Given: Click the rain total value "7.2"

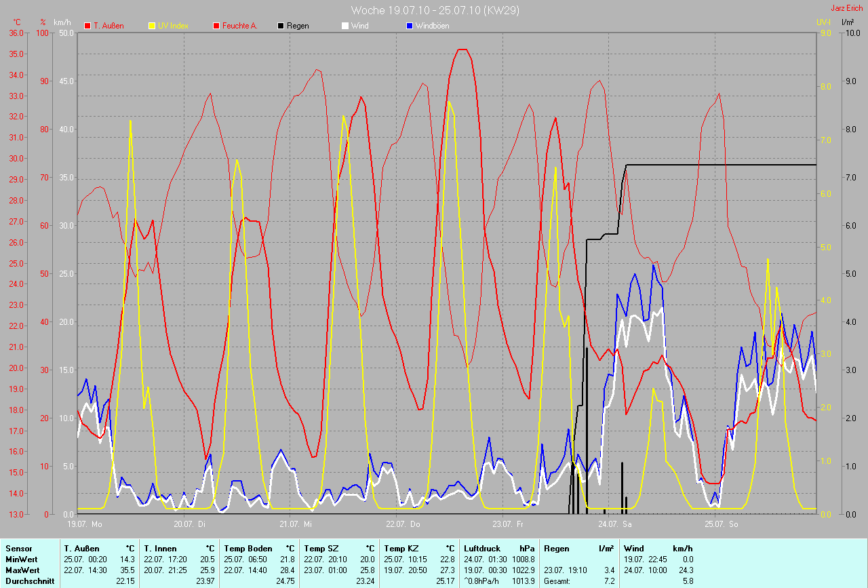Looking at the screenshot, I should pyautogui.click(x=609, y=581).
